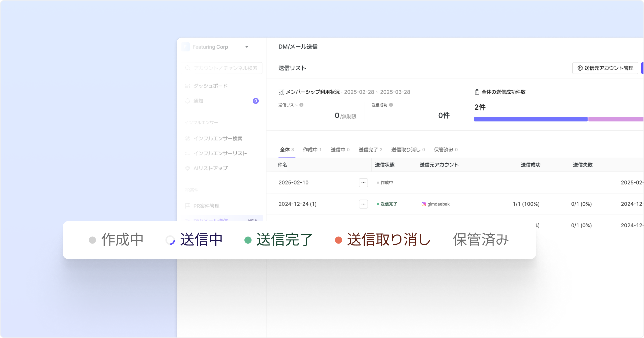The width and height of the screenshot is (644, 338).
Task: Click the Instagram icon next to gimdaebak
Action: tap(424, 204)
